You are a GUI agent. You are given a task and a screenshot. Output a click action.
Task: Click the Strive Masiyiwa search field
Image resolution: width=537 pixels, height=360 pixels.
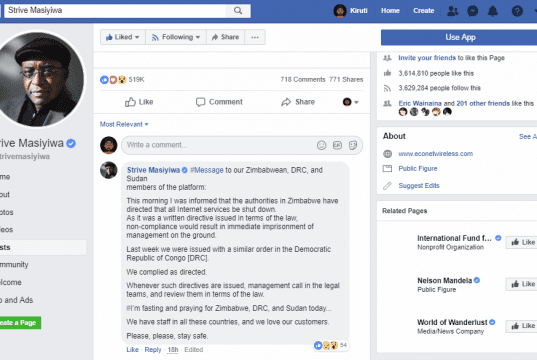pos(116,11)
